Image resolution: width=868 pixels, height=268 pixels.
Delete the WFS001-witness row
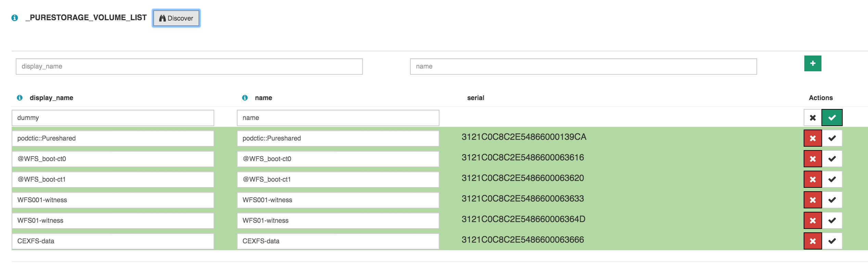click(x=813, y=200)
